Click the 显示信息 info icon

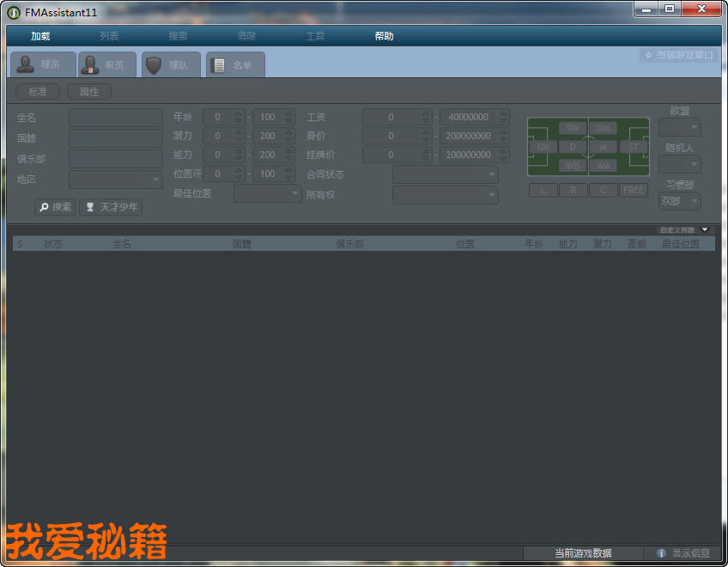[662, 553]
